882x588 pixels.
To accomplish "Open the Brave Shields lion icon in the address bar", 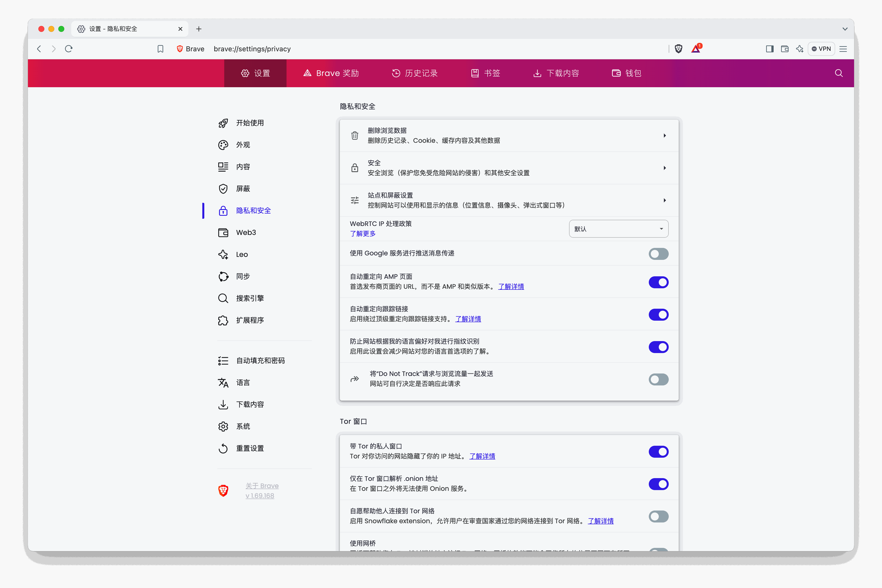I will pyautogui.click(x=678, y=49).
